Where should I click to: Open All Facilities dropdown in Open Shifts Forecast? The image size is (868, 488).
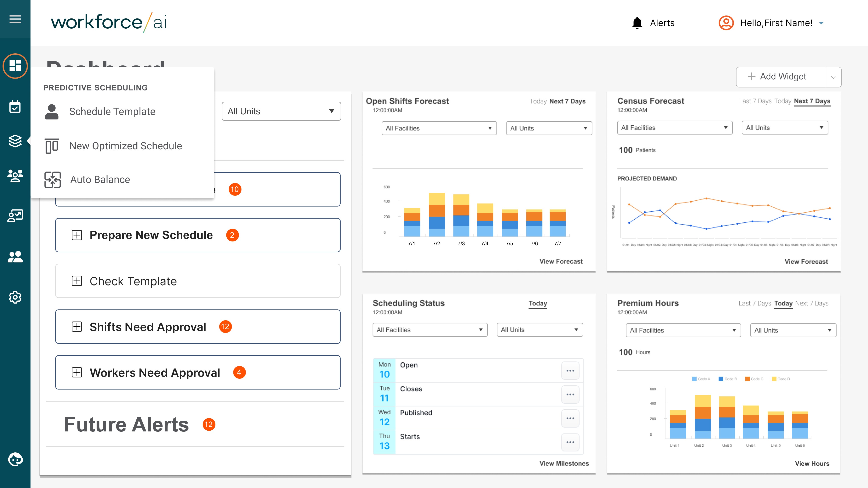[x=439, y=128]
